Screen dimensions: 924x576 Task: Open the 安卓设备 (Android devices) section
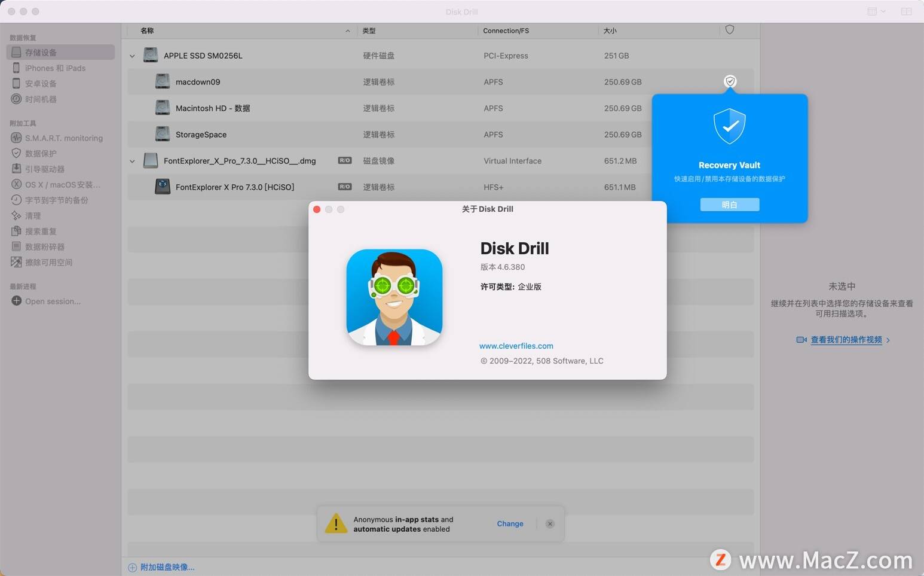[41, 83]
